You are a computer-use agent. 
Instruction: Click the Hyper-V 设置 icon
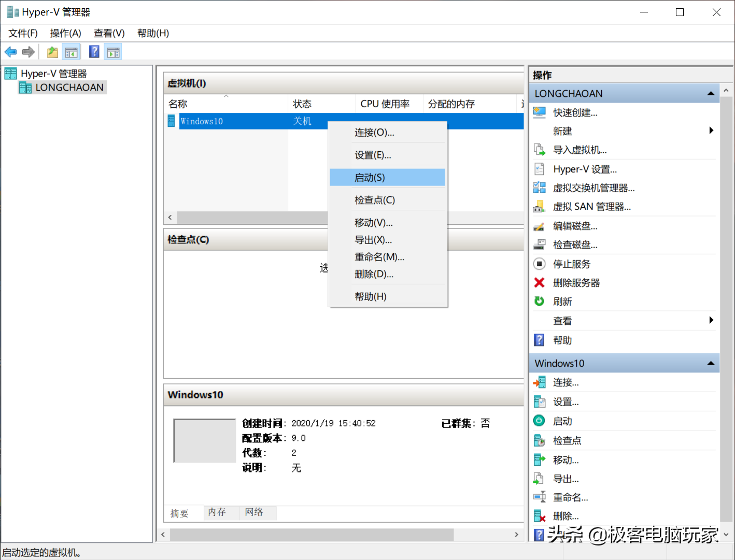(540, 169)
